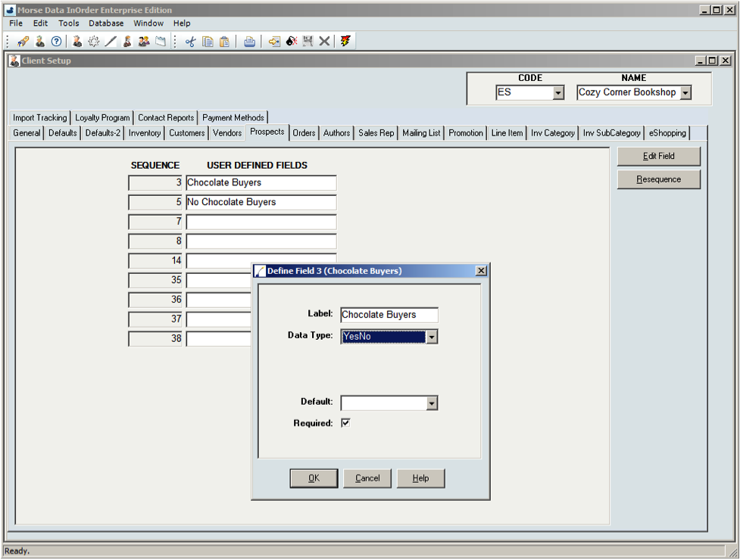Switch to the Inventory tab
This screenshot has width=740, height=560.
point(144,133)
